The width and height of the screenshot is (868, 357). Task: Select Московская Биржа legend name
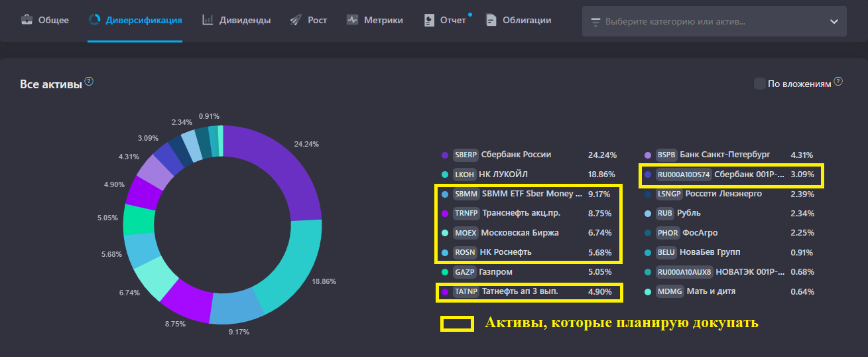(519, 233)
